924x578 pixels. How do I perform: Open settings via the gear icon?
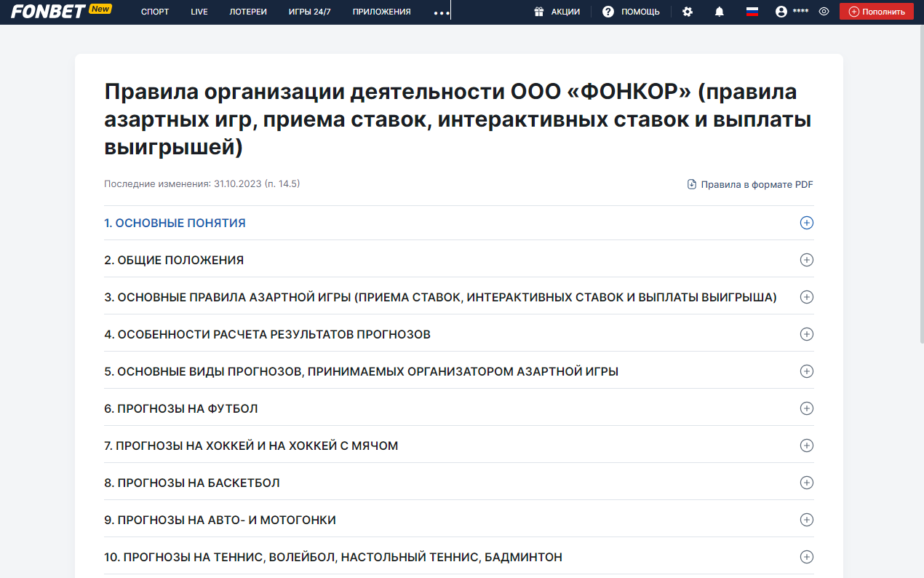point(688,12)
